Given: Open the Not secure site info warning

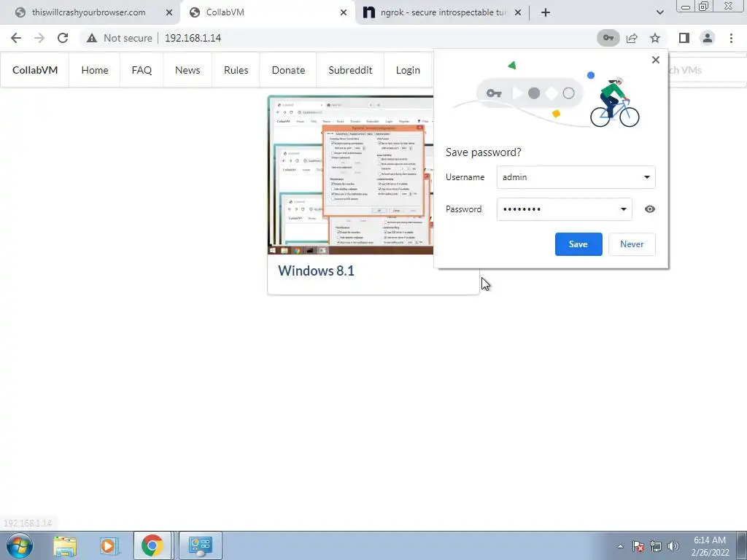Looking at the screenshot, I should (x=120, y=38).
